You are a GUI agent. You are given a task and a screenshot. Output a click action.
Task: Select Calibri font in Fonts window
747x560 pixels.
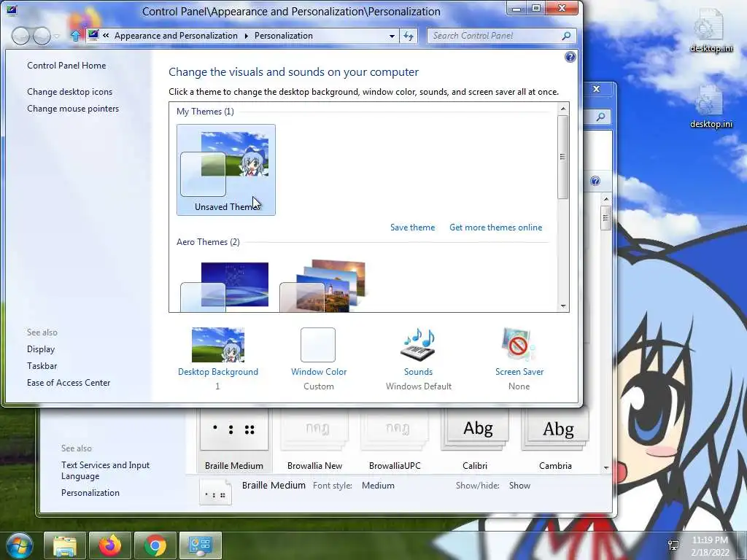475,440
